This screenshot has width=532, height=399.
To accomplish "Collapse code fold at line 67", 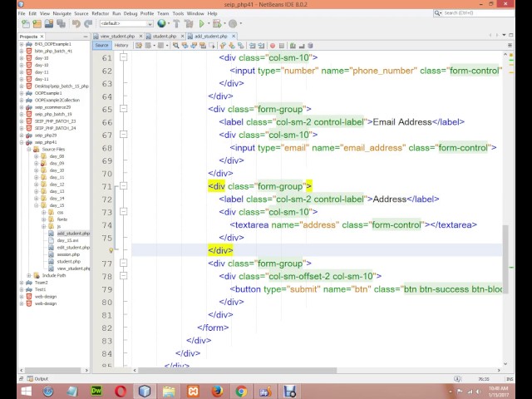I will 124,135.
